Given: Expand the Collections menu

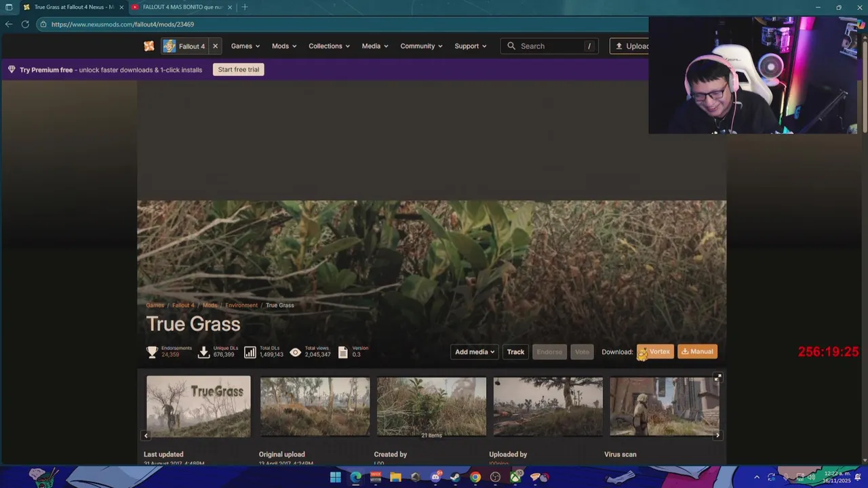Looking at the screenshot, I should pos(329,46).
